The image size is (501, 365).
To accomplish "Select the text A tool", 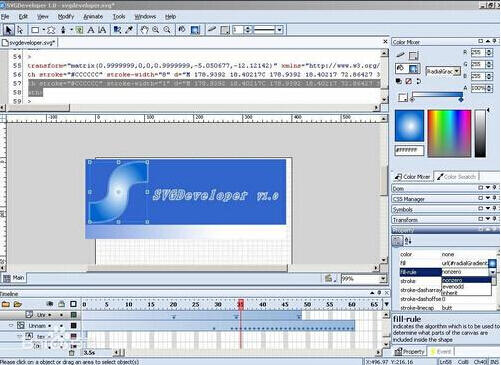I will [91, 30].
